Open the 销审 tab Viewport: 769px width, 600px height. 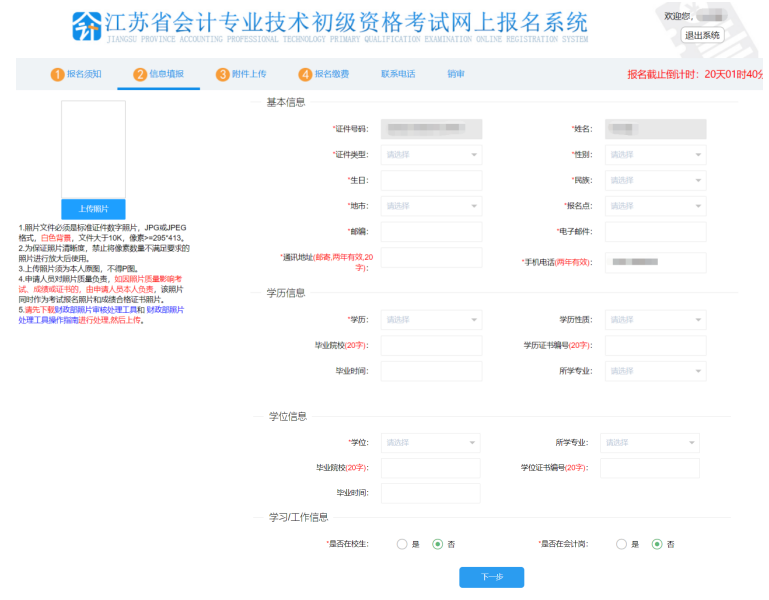(x=456, y=74)
